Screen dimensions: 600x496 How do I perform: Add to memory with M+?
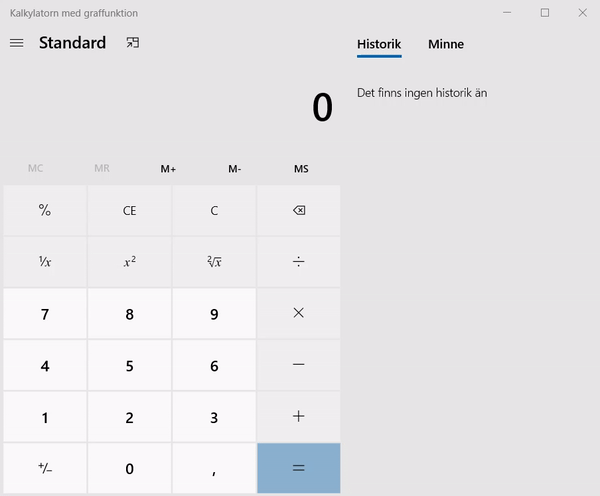pos(168,169)
